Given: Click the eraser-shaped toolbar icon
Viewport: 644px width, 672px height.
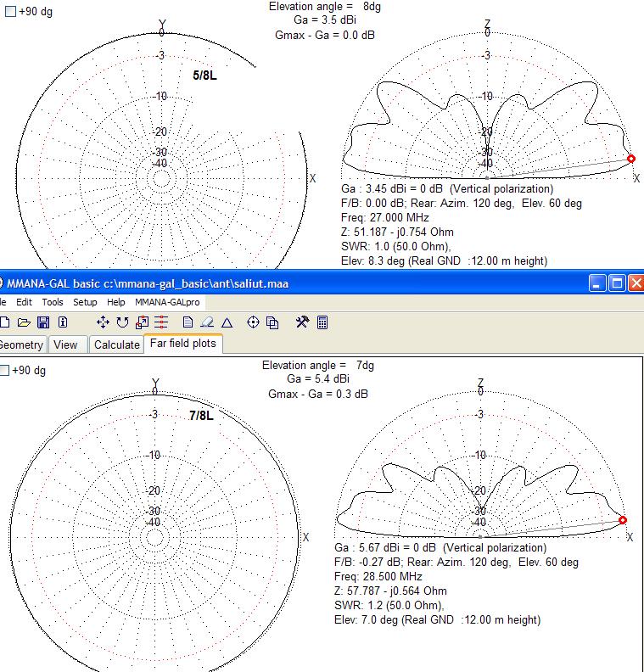Looking at the screenshot, I should point(207,322).
